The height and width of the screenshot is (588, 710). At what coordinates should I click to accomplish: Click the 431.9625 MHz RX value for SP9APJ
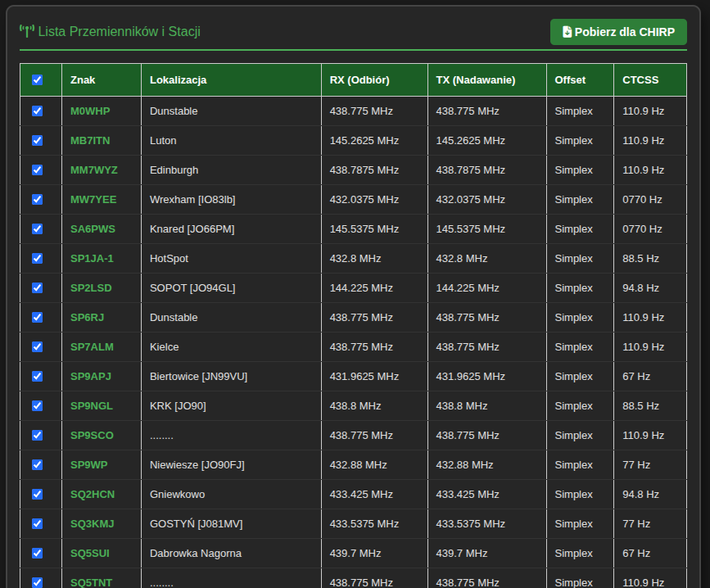pos(364,376)
